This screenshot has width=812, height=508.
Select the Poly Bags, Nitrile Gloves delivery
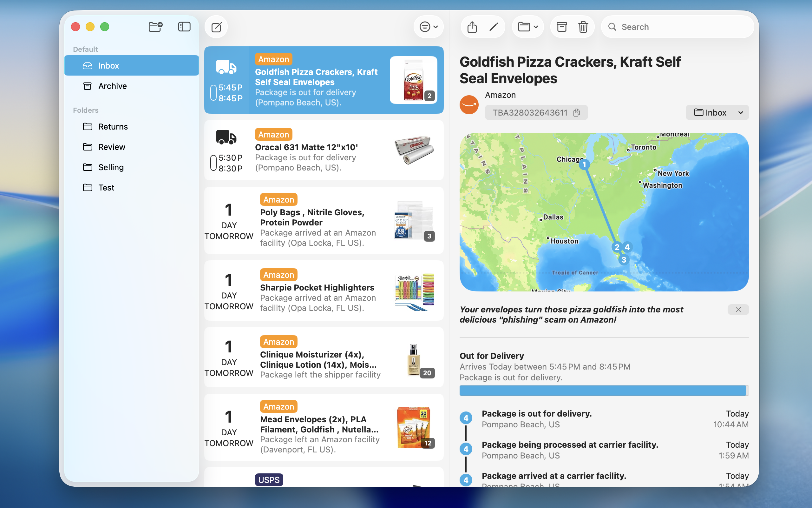(x=324, y=220)
